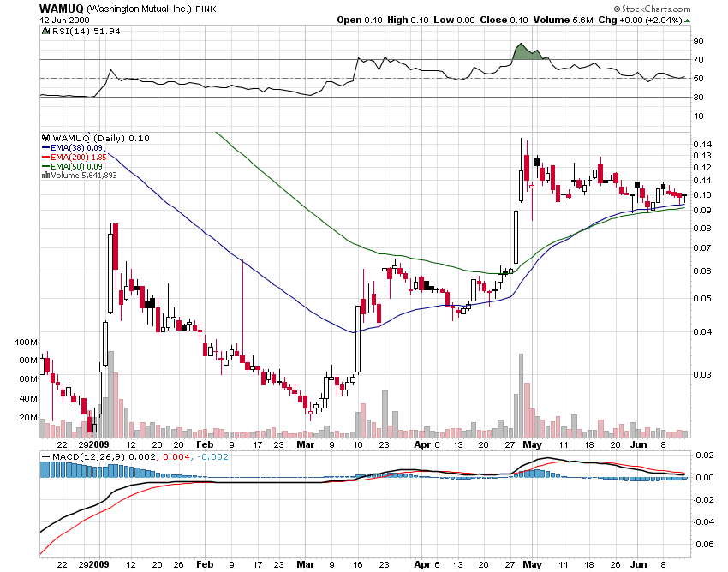Image resolution: width=728 pixels, height=572 pixels.
Task: Click the 'High 0.10' quote value
Action: pyautogui.click(x=408, y=20)
